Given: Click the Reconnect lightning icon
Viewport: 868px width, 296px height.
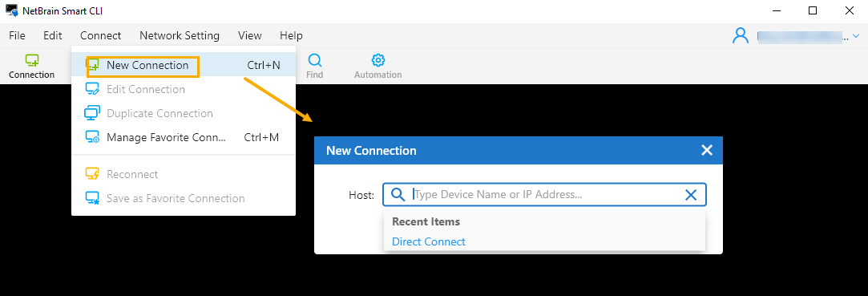Looking at the screenshot, I should 92,174.
